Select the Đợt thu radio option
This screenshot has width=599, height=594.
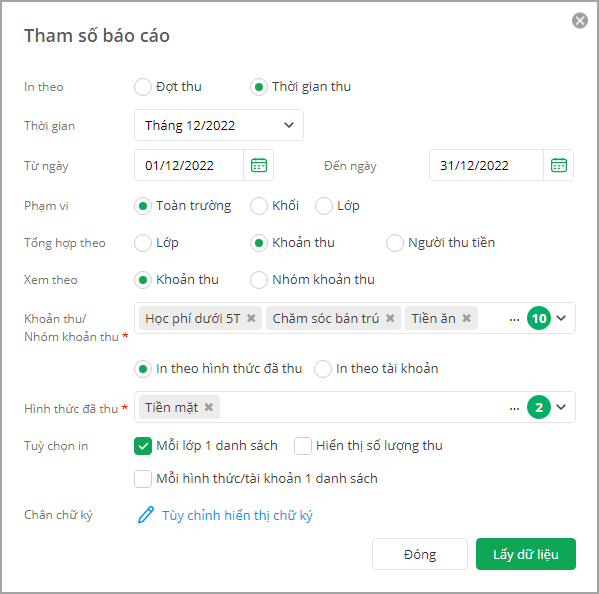point(143,87)
